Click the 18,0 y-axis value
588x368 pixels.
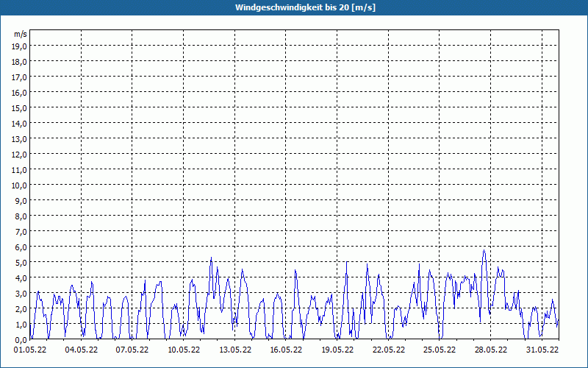point(21,62)
